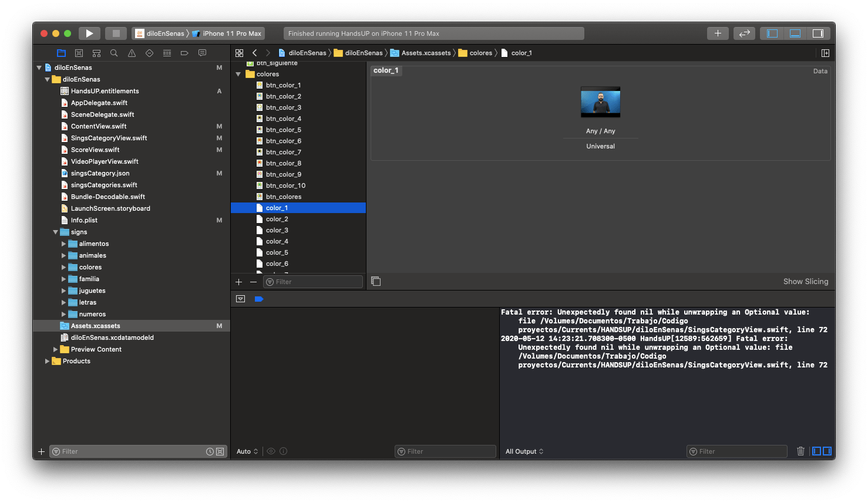The width and height of the screenshot is (868, 503).
Task: Select the Project navigator folder icon
Action: (61, 53)
